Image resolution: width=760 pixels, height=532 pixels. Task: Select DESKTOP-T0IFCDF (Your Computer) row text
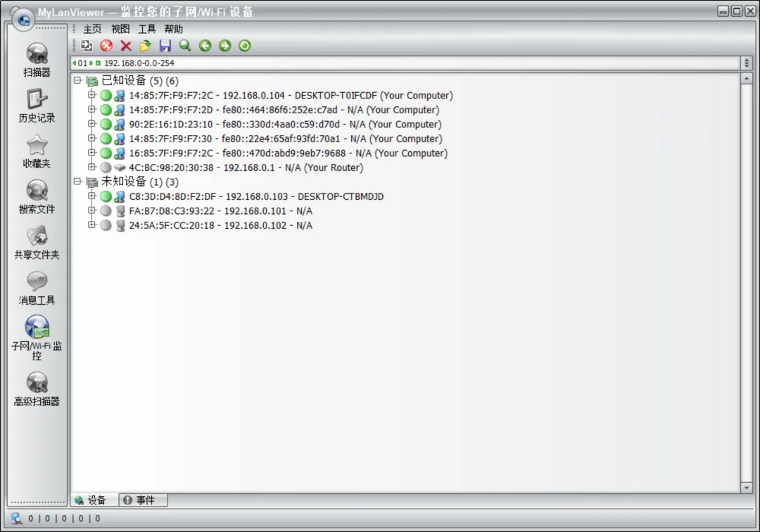coord(291,96)
